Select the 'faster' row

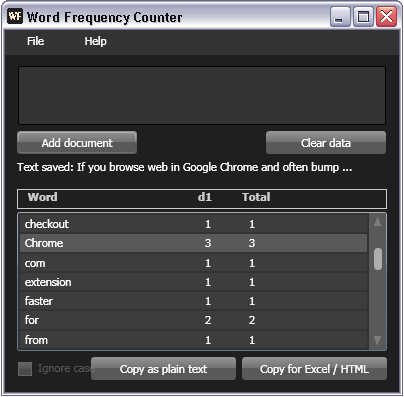pyautogui.click(x=193, y=301)
